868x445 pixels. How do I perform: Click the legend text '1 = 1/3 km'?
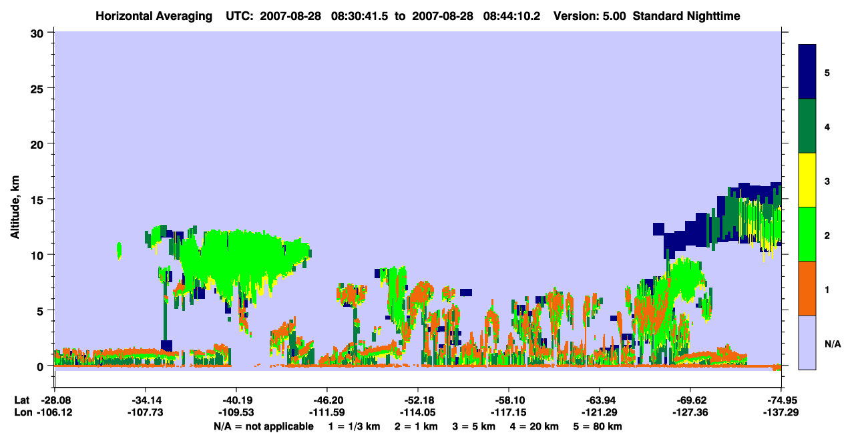click(x=353, y=426)
